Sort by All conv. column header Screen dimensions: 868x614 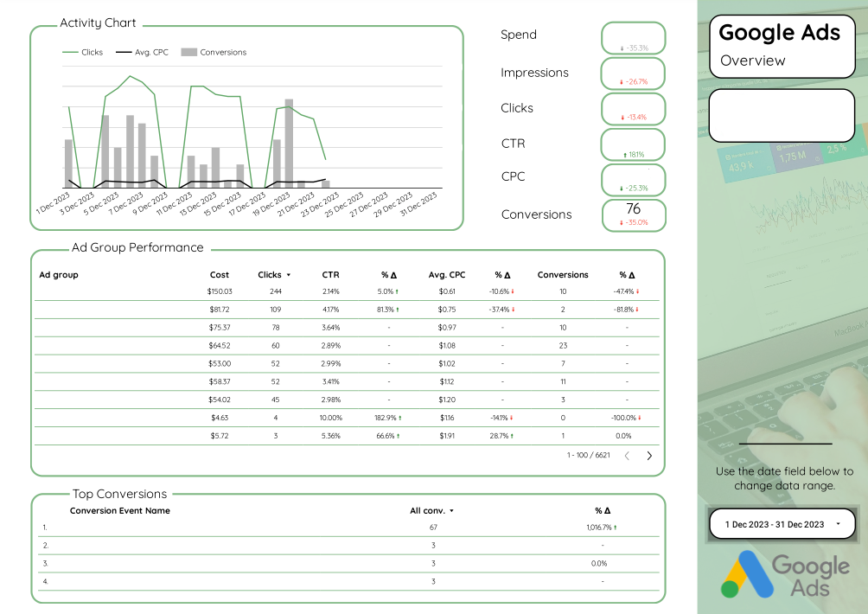point(431,510)
